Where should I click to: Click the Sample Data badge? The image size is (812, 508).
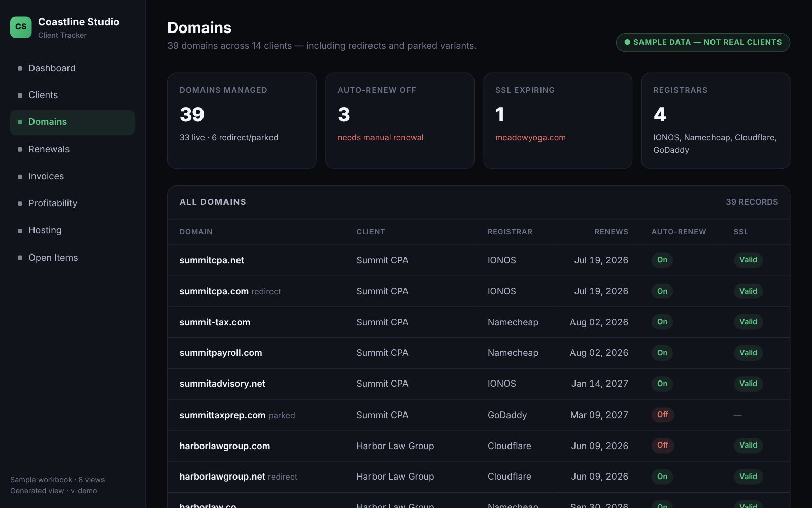tap(703, 42)
